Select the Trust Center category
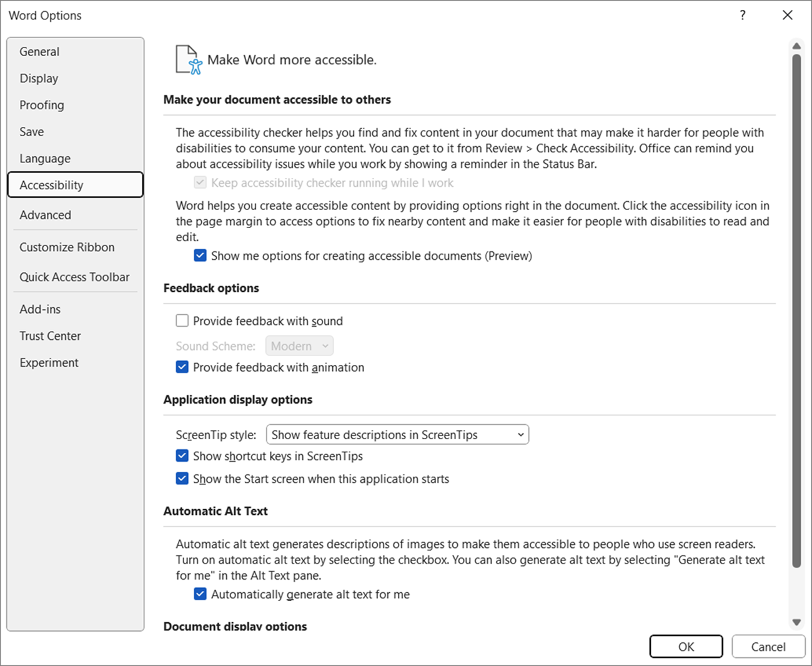The height and width of the screenshot is (666, 812). [x=50, y=335]
